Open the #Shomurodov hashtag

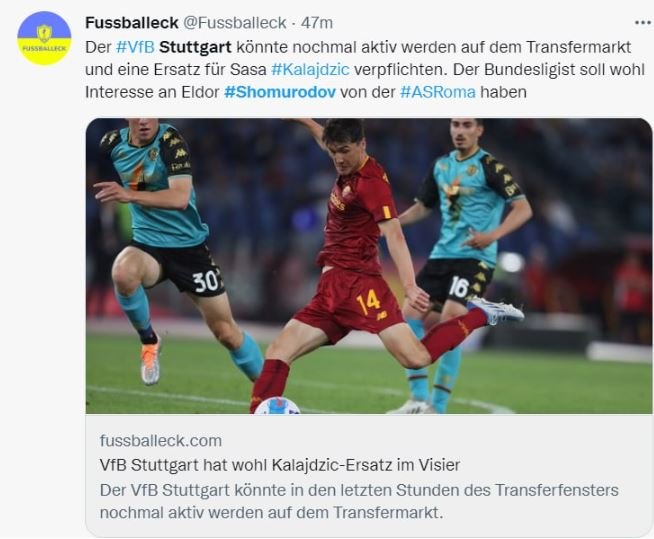(x=280, y=92)
